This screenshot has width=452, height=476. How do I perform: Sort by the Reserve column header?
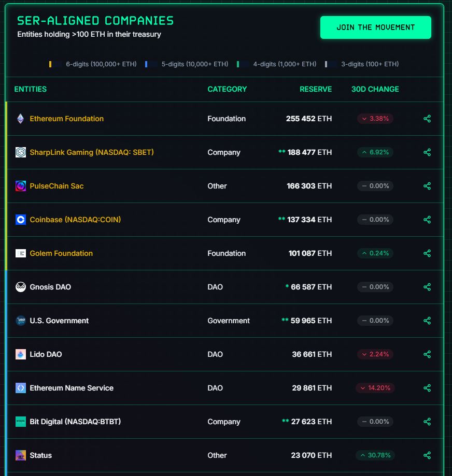316,89
